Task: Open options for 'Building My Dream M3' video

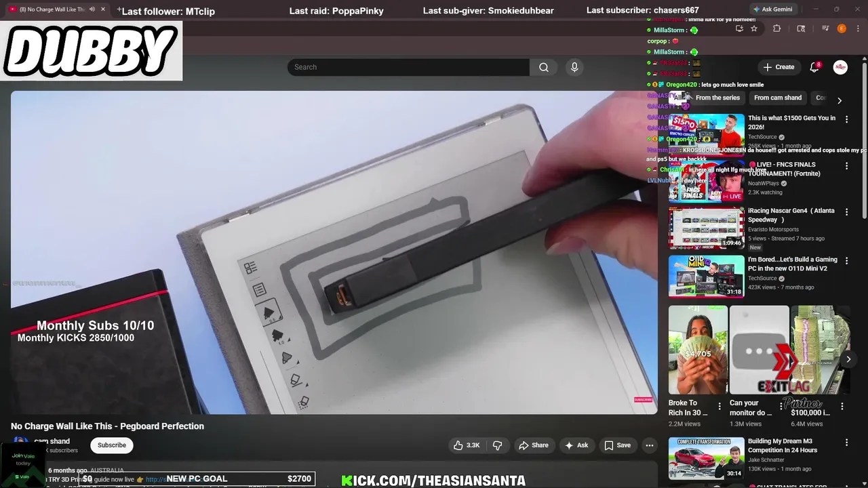Action: point(846,443)
